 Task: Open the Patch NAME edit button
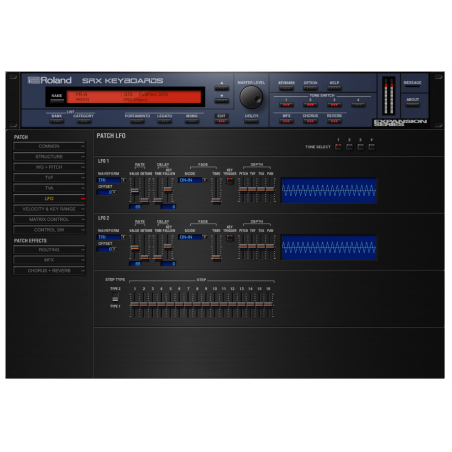pyautogui.click(x=57, y=100)
